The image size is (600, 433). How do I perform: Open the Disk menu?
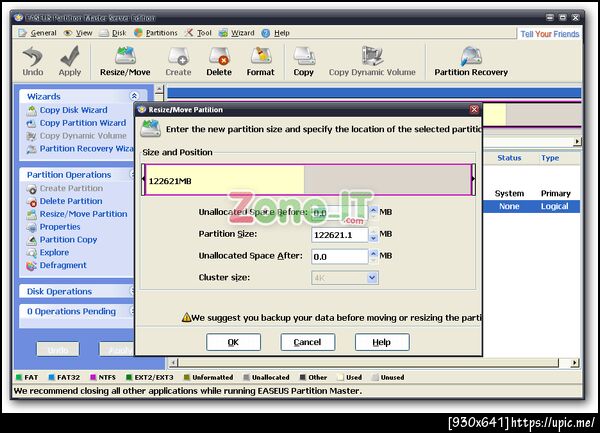click(x=113, y=33)
